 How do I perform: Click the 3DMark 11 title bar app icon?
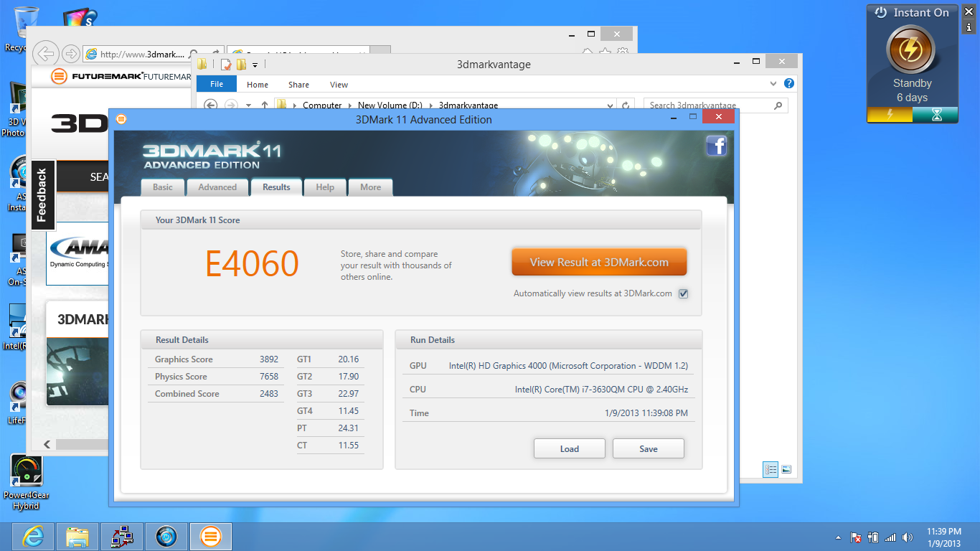pyautogui.click(x=121, y=119)
